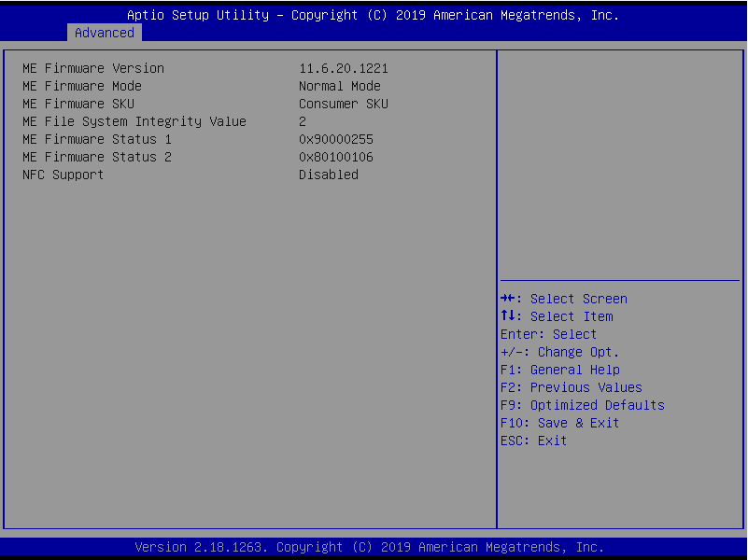This screenshot has height=560, width=748.
Task: Click the F9: Optimized Defaults hint
Action: pos(583,405)
